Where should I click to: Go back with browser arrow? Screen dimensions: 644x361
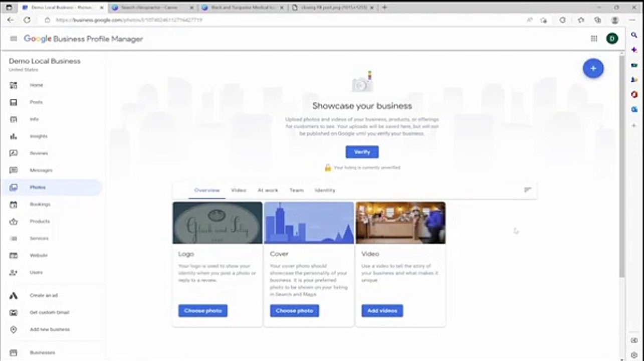coord(10,20)
